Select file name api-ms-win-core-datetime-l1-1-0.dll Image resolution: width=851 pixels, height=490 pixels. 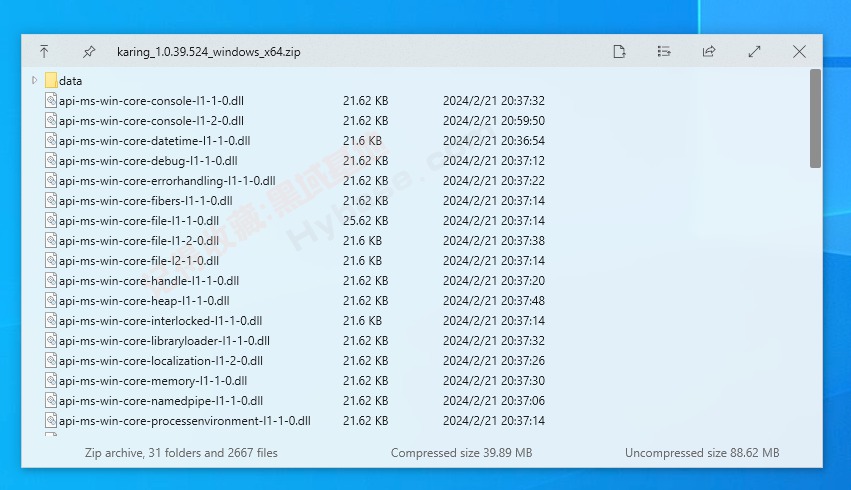pyautogui.click(x=155, y=141)
